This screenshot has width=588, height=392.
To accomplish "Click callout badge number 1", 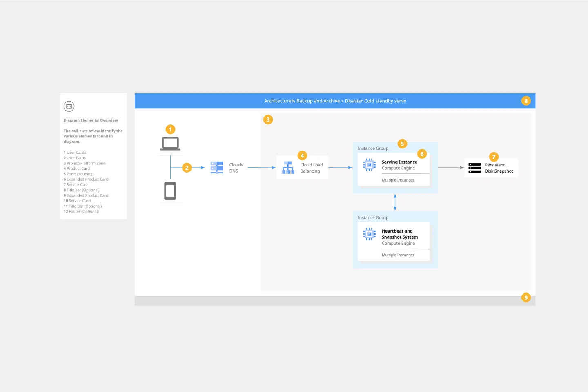I will pyautogui.click(x=170, y=129).
